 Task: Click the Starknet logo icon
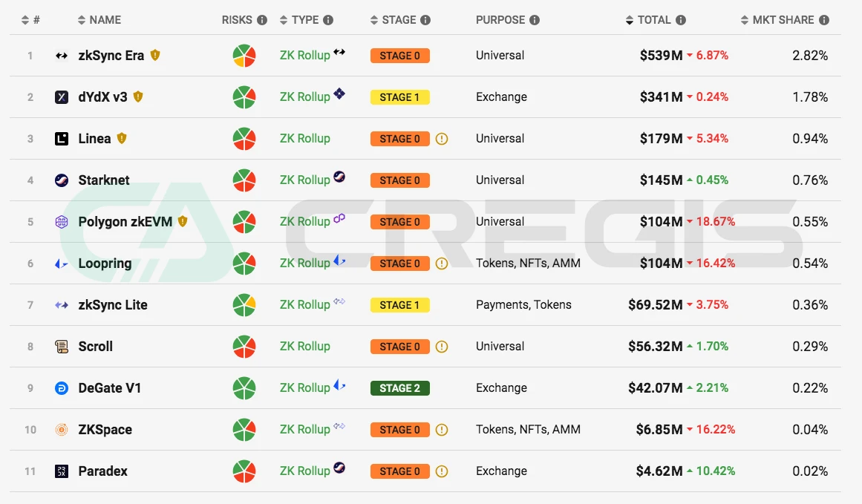point(62,180)
